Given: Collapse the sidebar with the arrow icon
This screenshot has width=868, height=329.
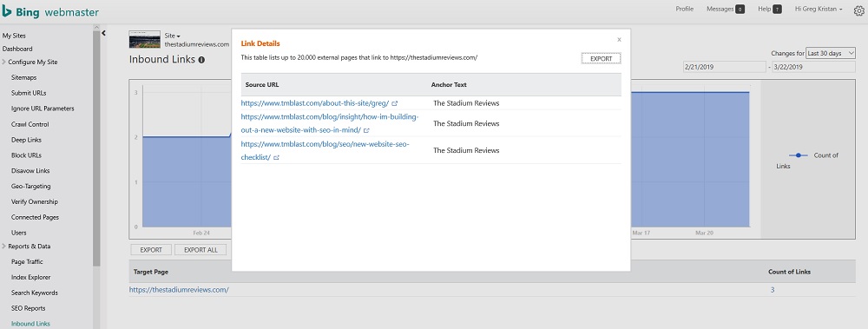Looking at the screenshot, I should 103,33.
